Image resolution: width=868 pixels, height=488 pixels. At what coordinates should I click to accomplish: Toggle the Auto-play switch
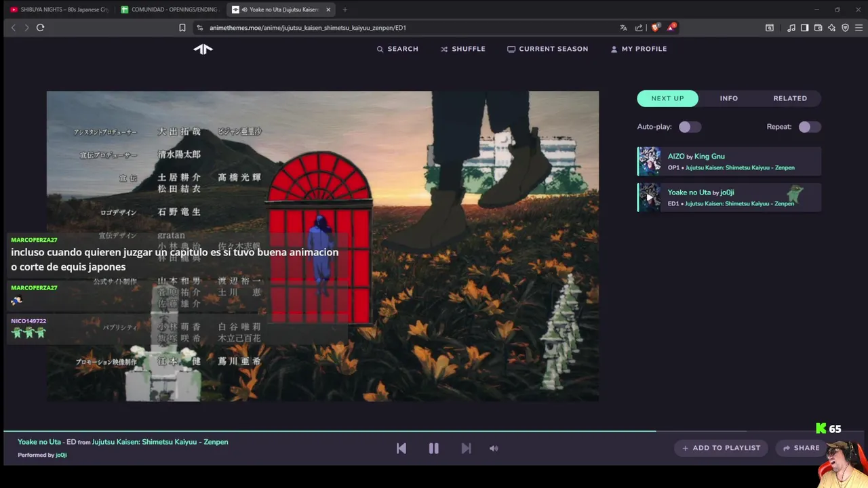click(690, 127)
